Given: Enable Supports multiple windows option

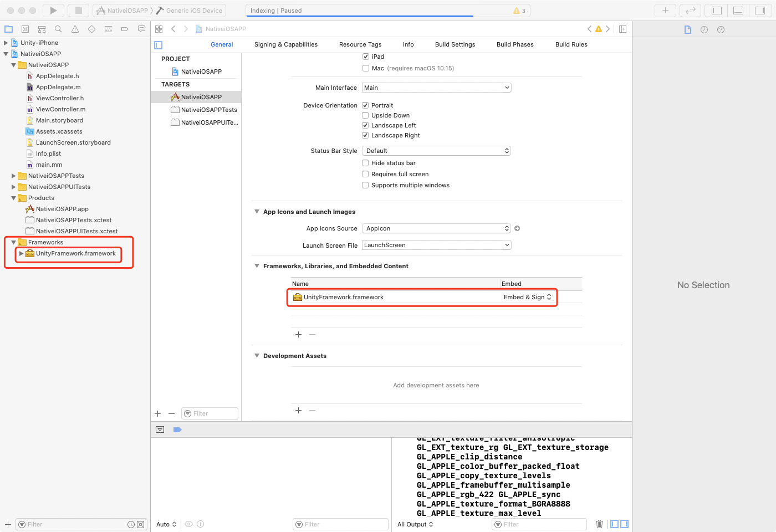Looking at the screenshot, I should (365, 185).
